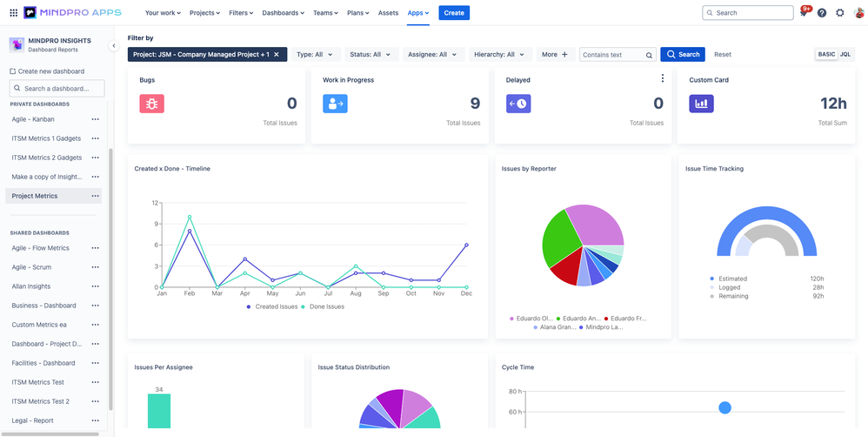Open the notifications bell icon
Screen dimensions: 868x437
click(804, 13)
